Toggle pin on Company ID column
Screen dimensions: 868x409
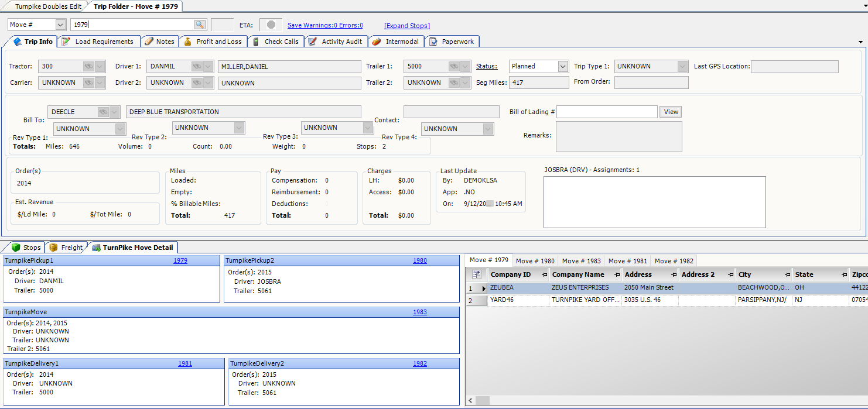544,275
